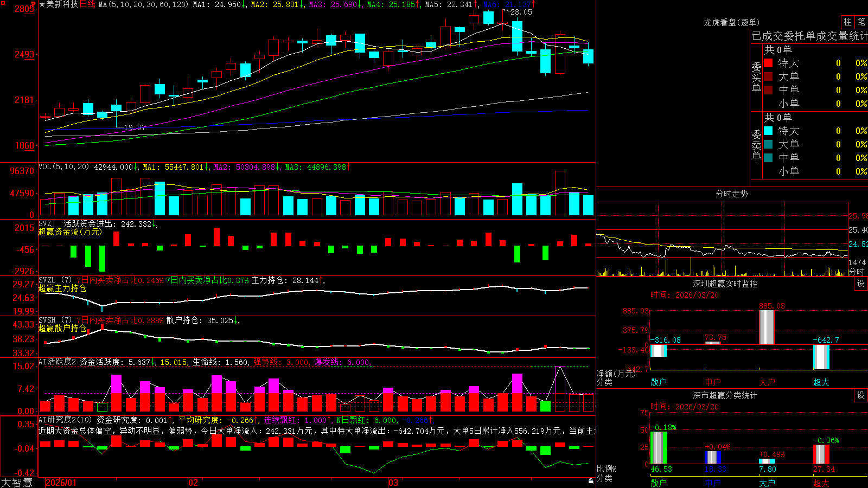Click the 深圳超赢实时监控 panel title

coord(725,284)
